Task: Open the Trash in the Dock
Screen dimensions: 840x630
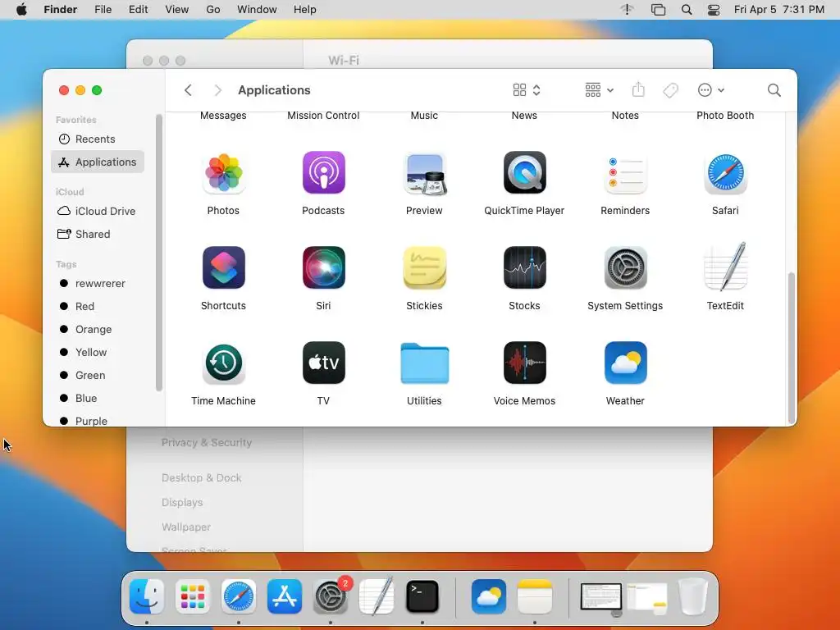Action: [693, 596]
